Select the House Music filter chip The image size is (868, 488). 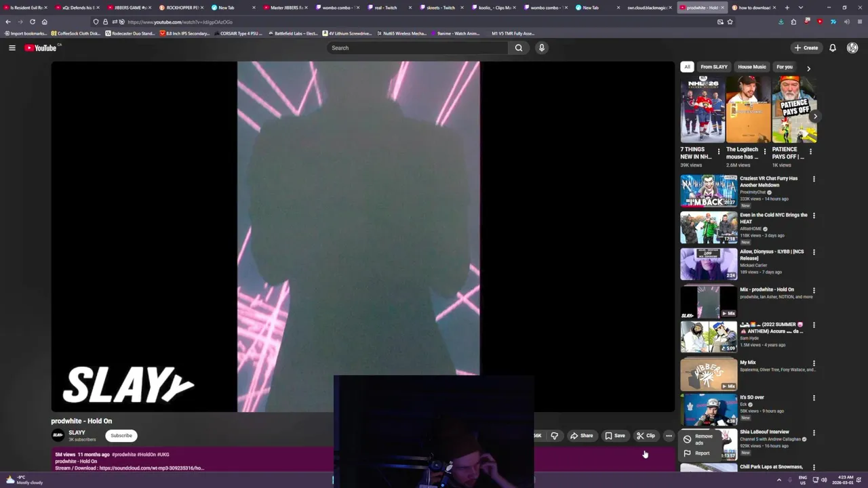click(752, 67)
